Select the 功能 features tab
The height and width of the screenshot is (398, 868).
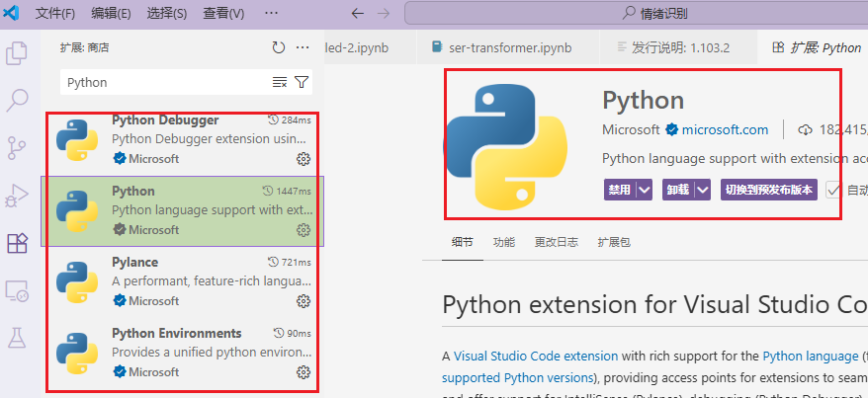point(504,242)
